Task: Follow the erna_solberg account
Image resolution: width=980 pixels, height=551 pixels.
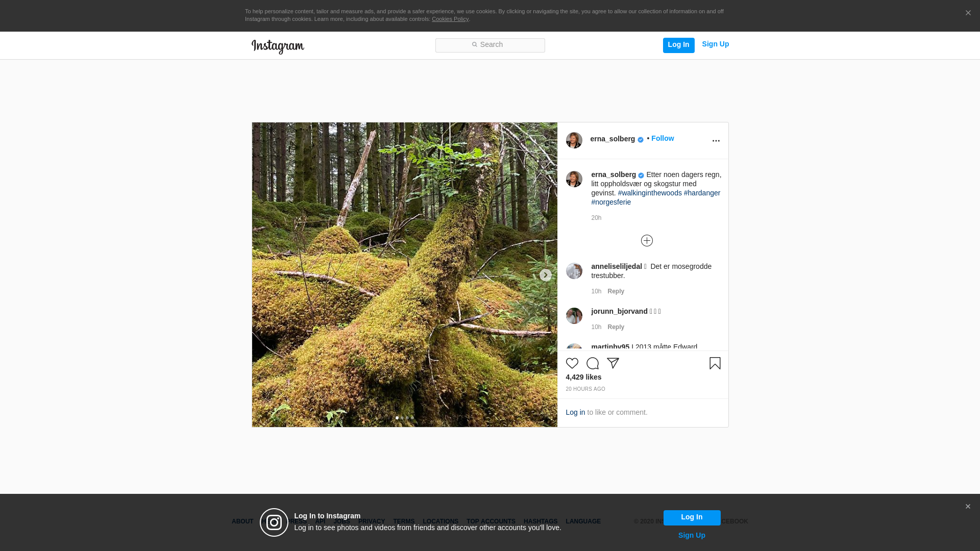Action: click(662, 138)
